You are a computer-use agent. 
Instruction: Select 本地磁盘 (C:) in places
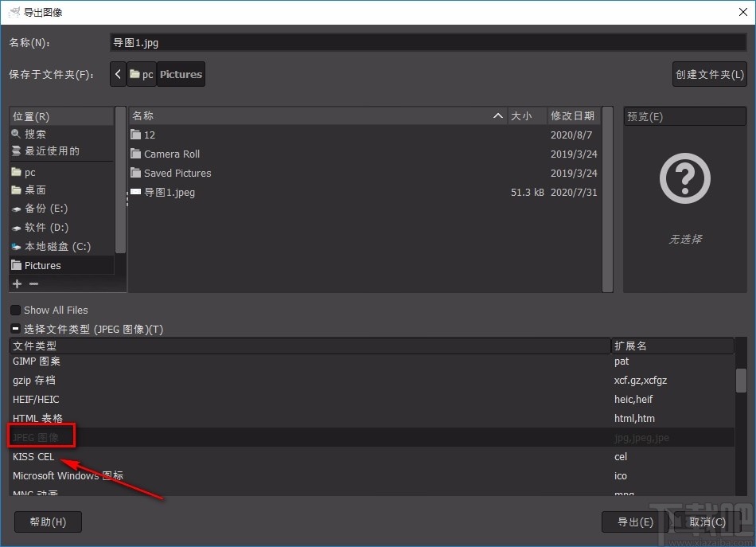pos(61,247)
